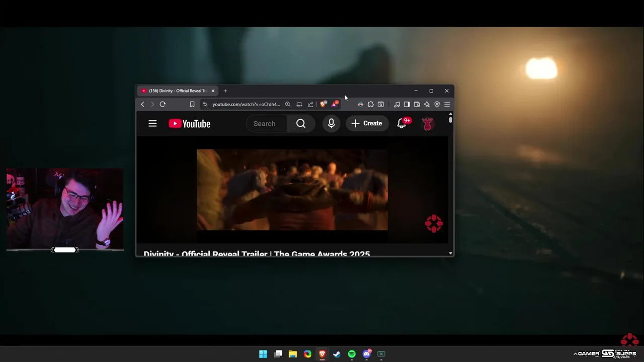The image size is (644, 362).
Task: Reload the YouTube page
Action: [x=163, y=104]
